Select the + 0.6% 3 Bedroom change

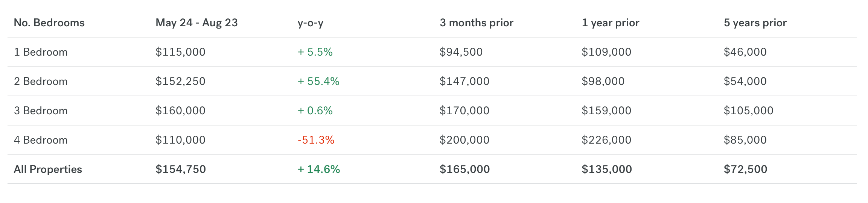315,111
